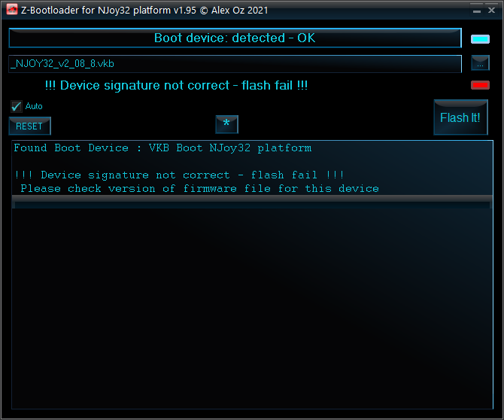Click the progress bar below the log text
The height and width of the screenshot is (420, 504).
(x=252, y=205)
